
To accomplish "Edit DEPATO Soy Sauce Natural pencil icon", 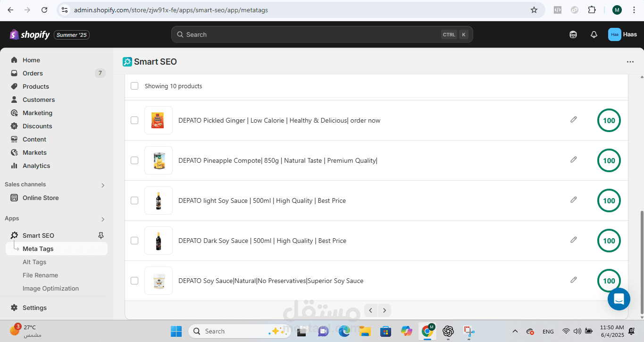I will (x=574, y=280).
